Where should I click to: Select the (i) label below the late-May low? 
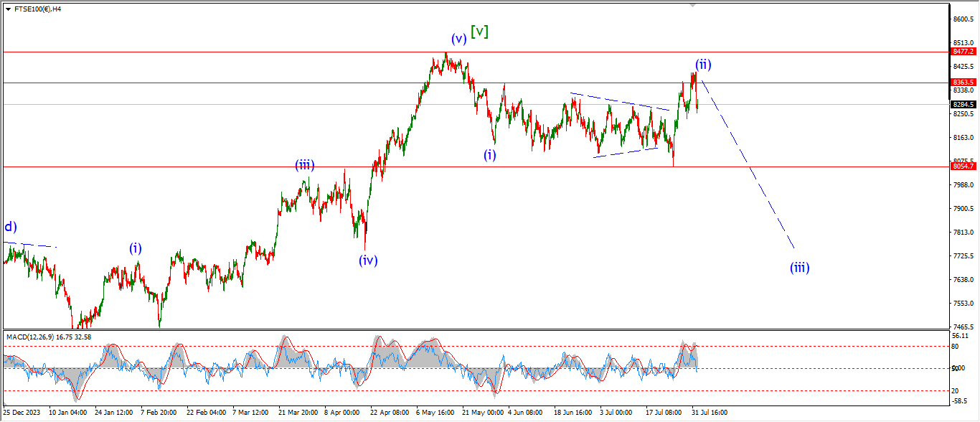[x=489, y=154]
